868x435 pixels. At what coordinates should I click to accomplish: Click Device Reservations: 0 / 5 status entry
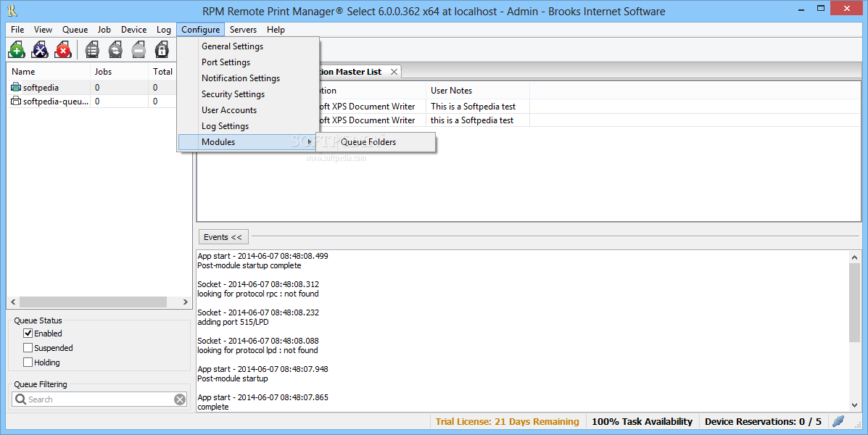[763, 422]
